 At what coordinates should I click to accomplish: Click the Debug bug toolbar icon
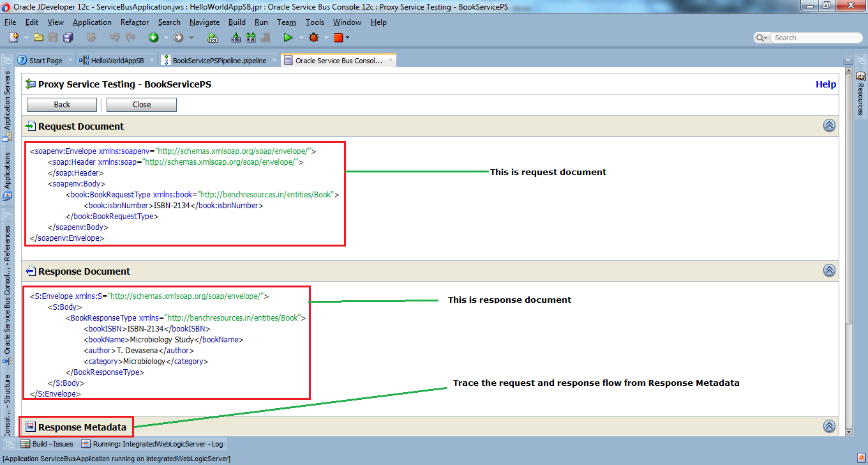point(313,38)
